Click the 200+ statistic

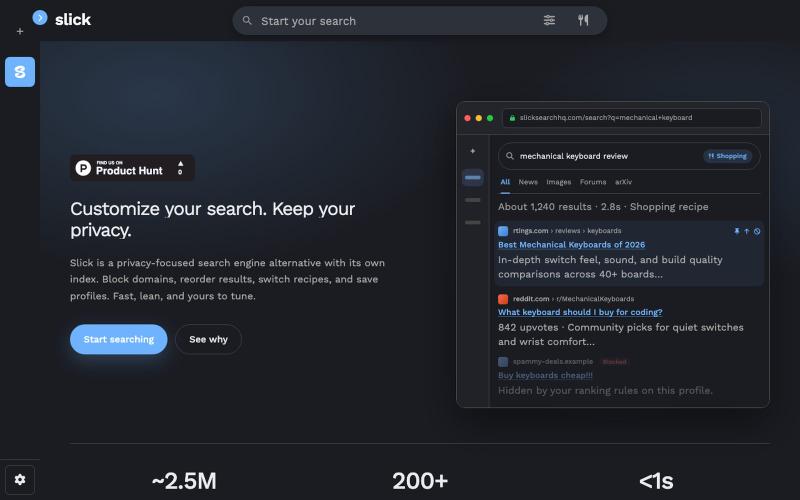click(x=420, y=481)
